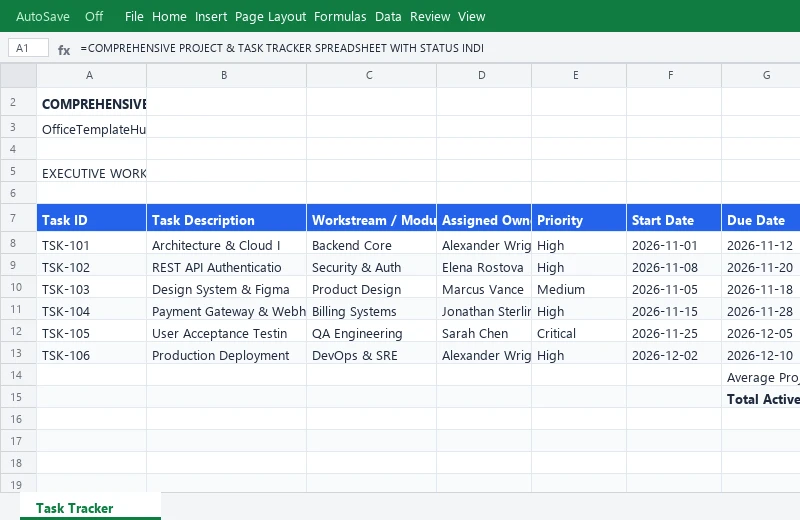Click the Workstream / Module header cell
The width and height of the screenshot is (800, 520).
click(371, 218)
